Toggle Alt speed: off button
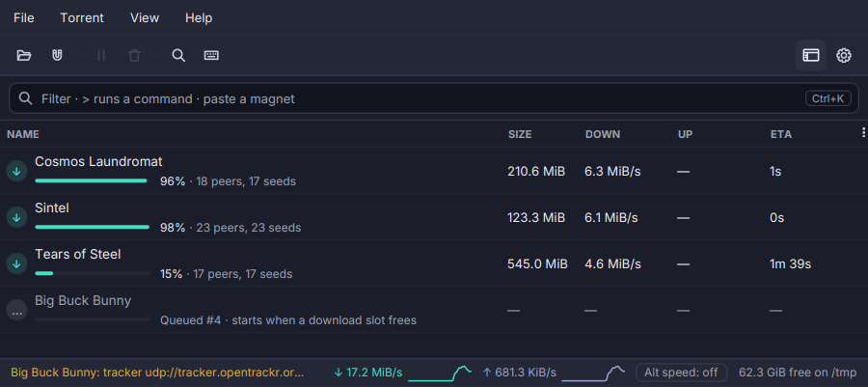The height and width of the screenshot is (387, 868). coord(681,373)
